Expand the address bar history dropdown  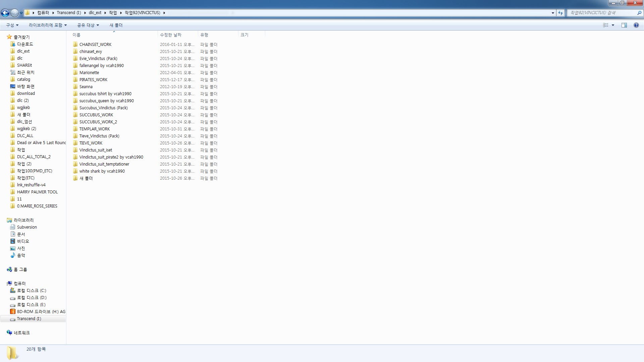pyautogui.click(x=553, y=13)
